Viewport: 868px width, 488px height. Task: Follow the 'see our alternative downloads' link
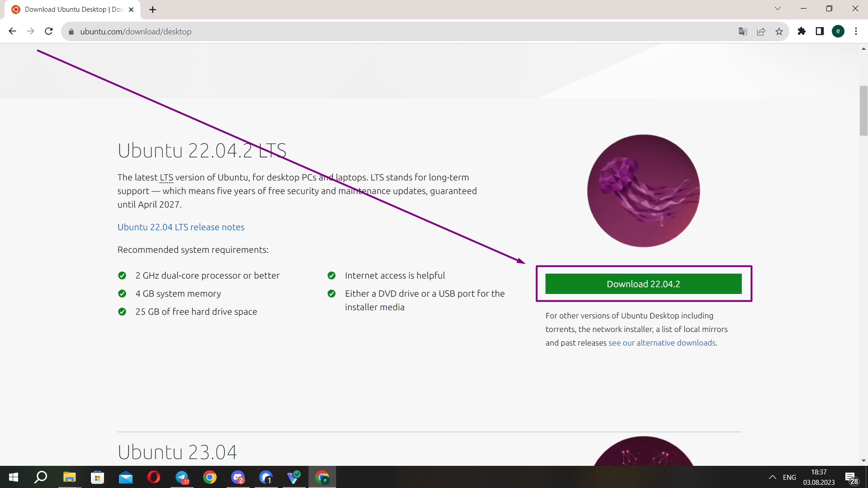point(662,343)
